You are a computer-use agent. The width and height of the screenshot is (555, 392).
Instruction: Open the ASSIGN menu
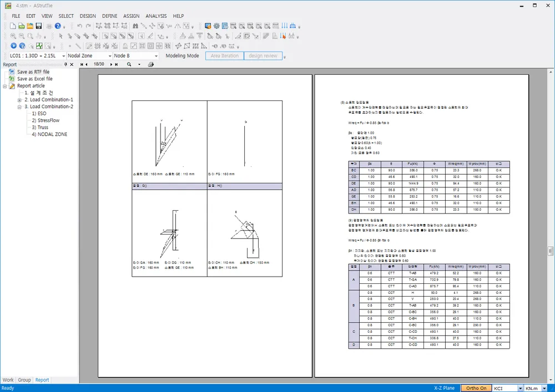point(132,16)
